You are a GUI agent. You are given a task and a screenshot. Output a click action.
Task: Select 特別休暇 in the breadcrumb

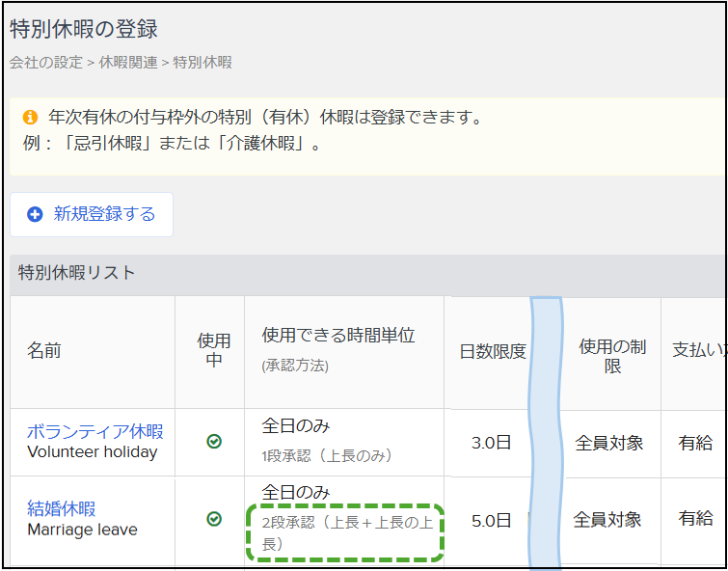click(202, 63)
